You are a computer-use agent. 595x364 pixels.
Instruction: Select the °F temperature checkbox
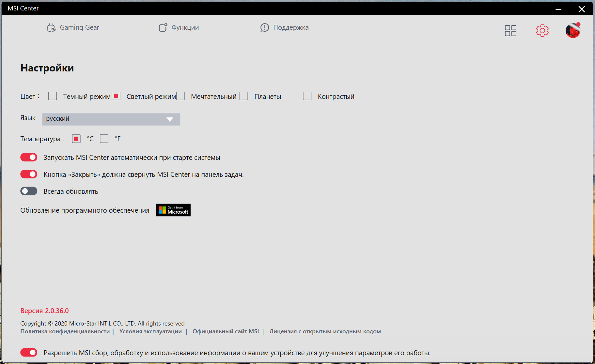click(104, 139)
